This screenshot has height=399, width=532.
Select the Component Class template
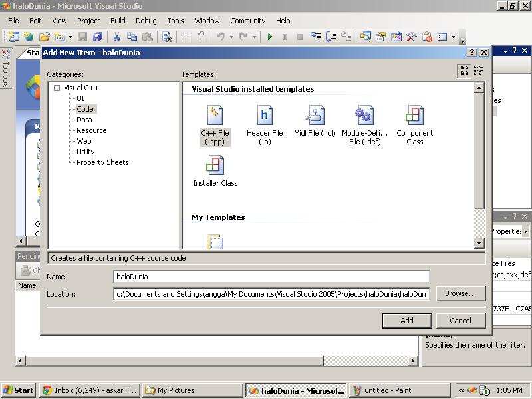[414, 126]
